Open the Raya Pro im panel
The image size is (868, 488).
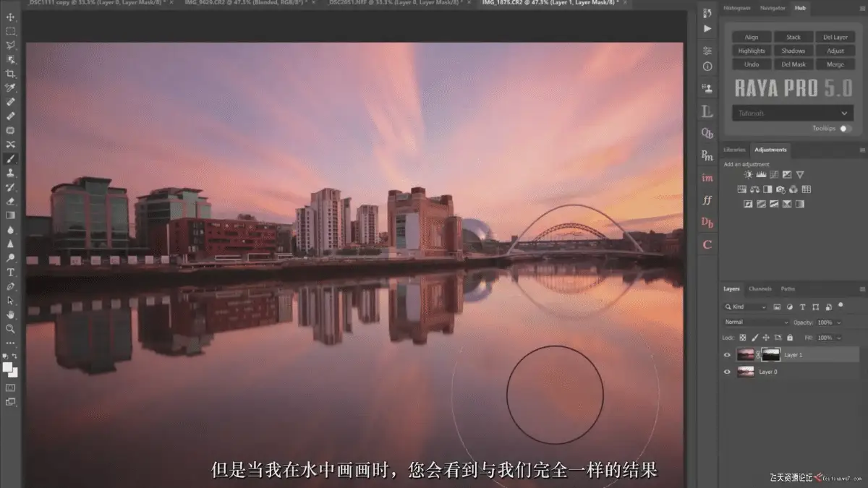[x=707, y=178]
